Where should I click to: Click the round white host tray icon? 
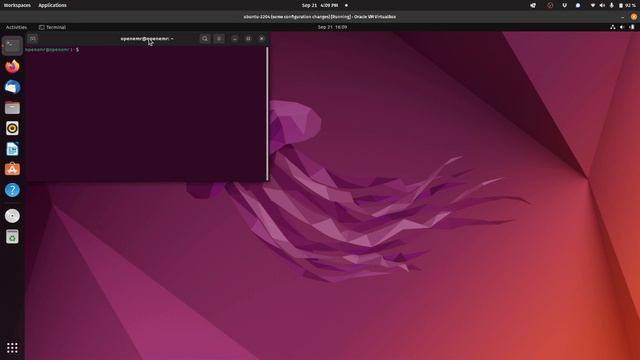pos(578,5)
